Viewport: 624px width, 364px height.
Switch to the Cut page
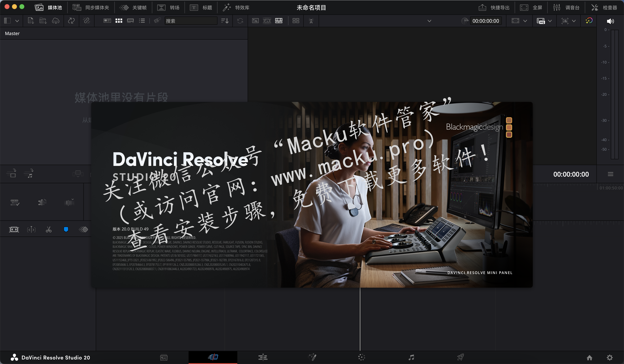coord(213,357)
